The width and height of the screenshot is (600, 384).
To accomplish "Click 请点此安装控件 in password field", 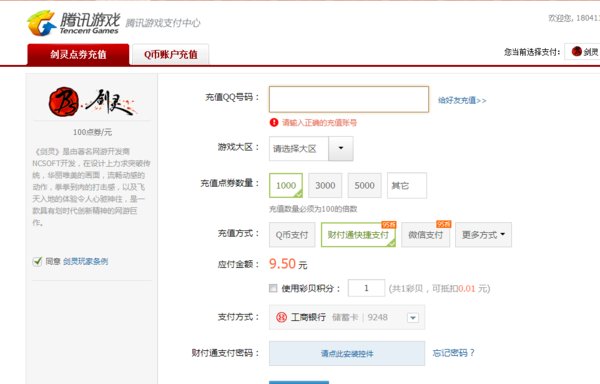I will tap(347, 353).
